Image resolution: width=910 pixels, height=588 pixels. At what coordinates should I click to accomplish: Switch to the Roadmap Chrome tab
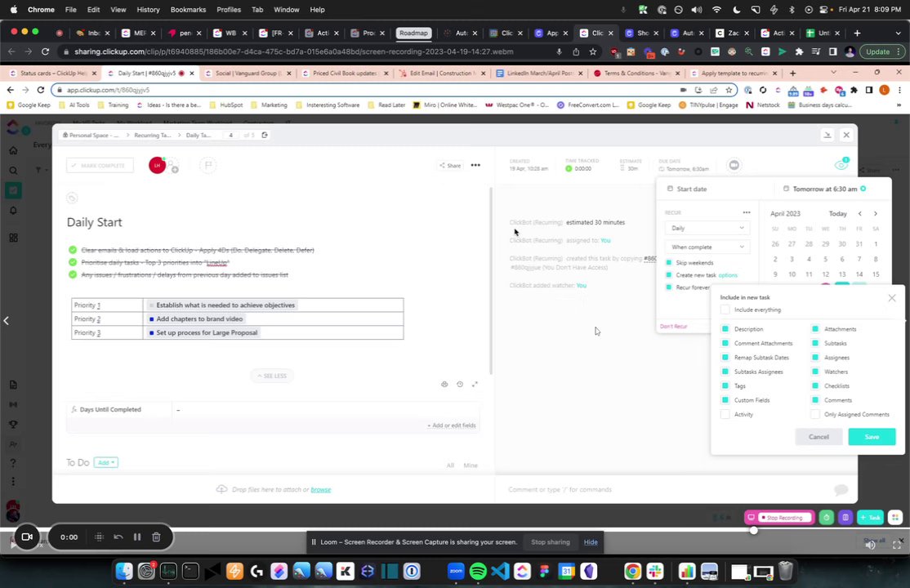click(413, 33)
